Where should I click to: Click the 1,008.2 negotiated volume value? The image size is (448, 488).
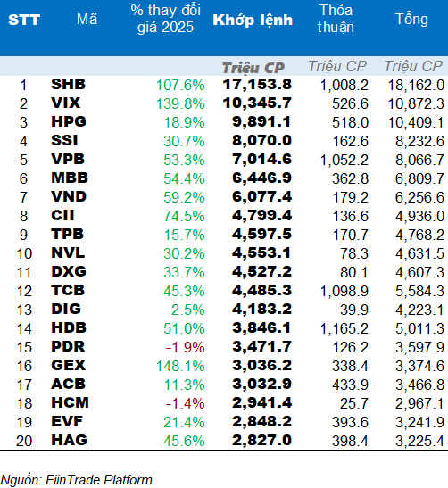[344, 86]
